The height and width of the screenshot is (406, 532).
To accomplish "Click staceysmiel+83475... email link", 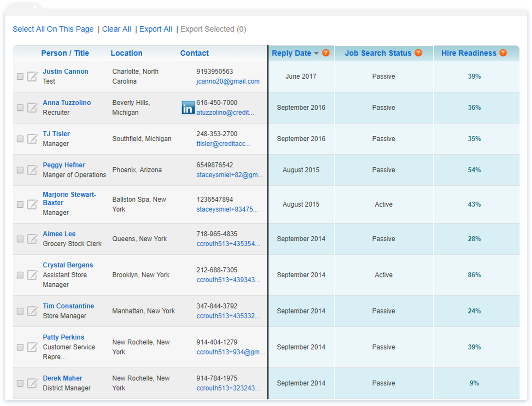I will [227, 209].
